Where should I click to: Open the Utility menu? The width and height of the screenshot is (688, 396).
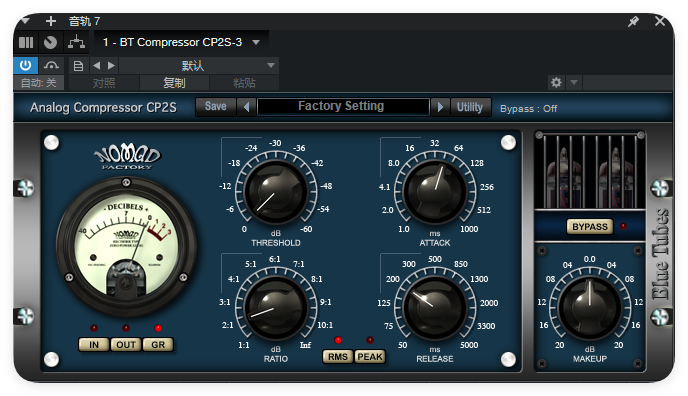(470, 107)
